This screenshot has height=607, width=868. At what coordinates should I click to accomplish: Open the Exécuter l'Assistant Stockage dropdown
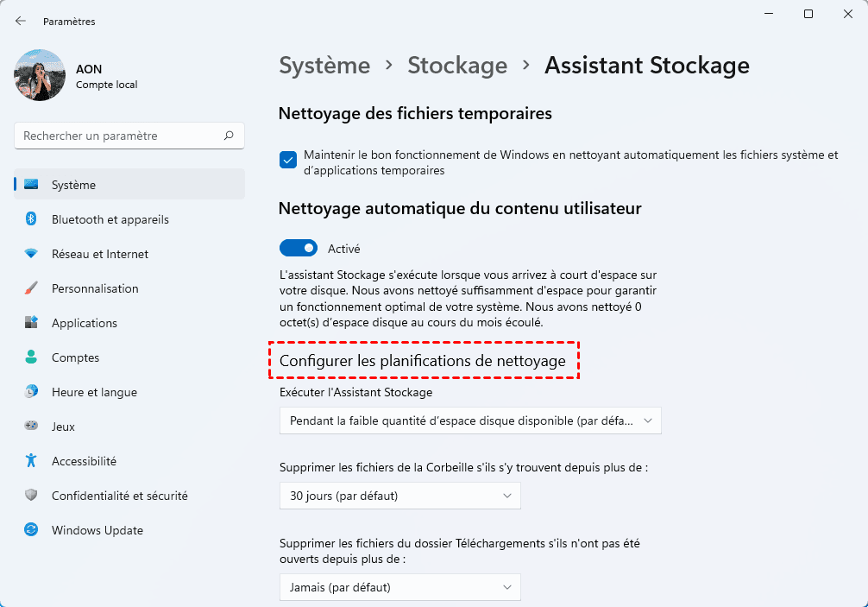(470, 420)
